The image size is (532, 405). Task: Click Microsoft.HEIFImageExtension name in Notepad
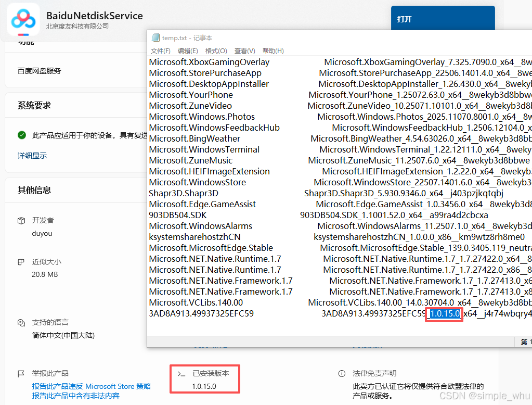point(210,171)
